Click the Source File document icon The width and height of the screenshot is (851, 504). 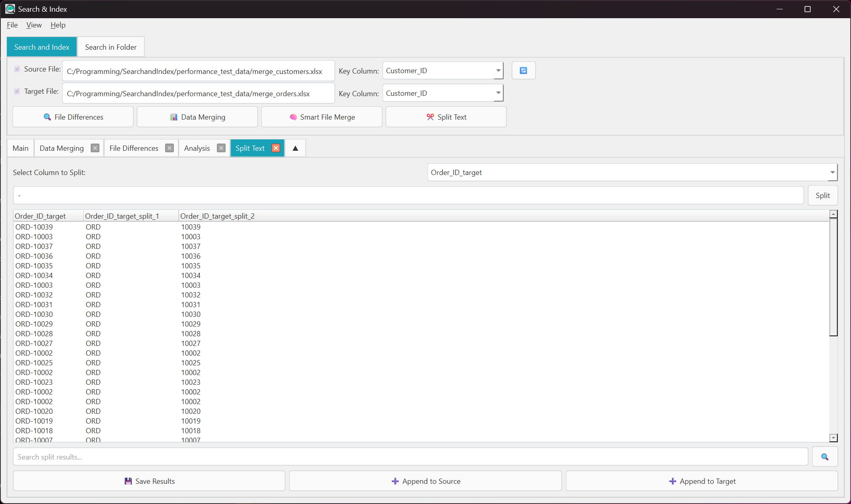pos(17,69)
